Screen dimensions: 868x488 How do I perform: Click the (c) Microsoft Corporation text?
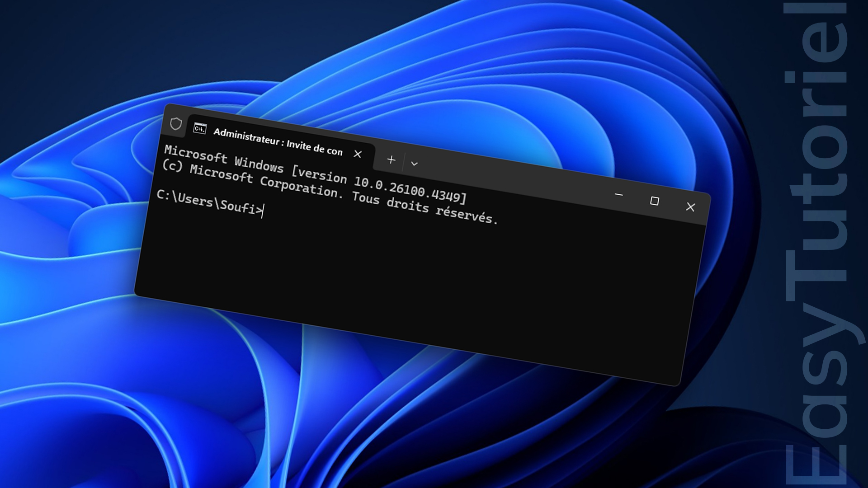251,179
